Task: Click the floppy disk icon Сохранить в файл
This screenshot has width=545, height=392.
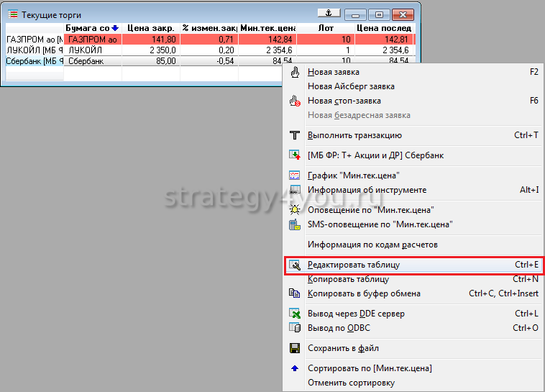Action: click(294, 348)
